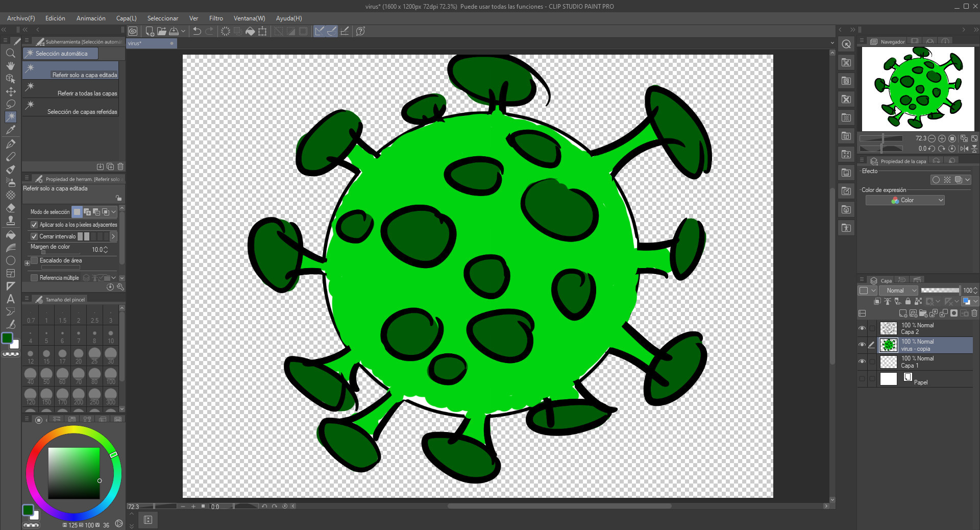Enable the 'Escalado de área' checkbox
This screenshot has width=980, height=530.
(x=34, y=260)
